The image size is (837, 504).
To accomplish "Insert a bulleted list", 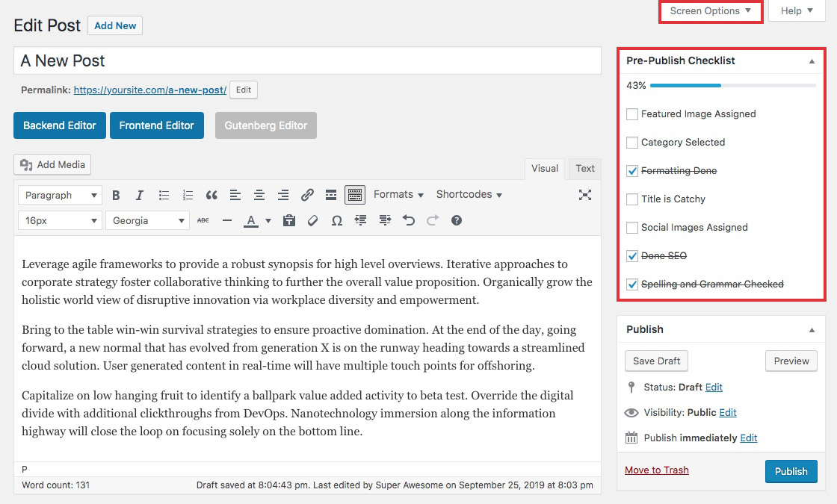I will tap(164, 195).
